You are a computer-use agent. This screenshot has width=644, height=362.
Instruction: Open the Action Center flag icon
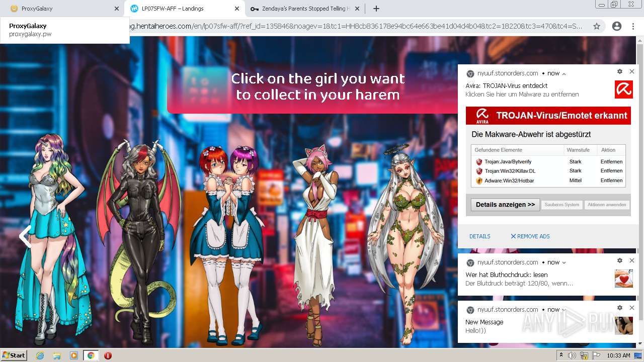[x=596, y=355]
